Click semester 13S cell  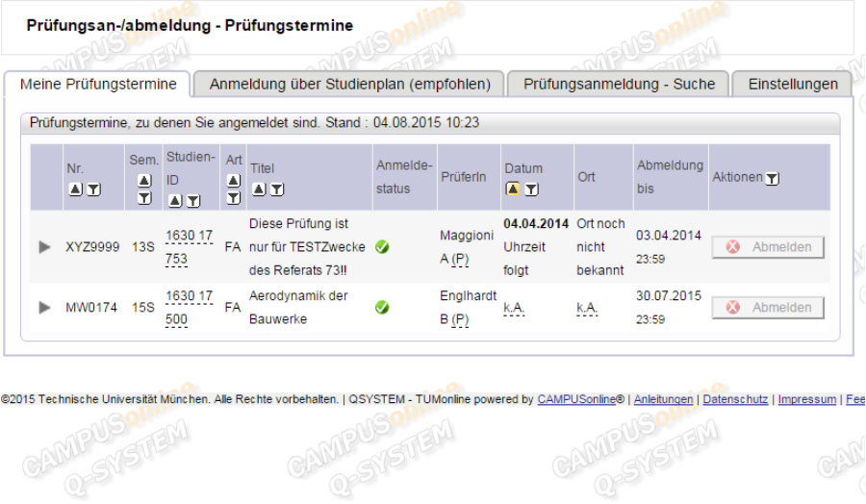click(x=143, y=247)
